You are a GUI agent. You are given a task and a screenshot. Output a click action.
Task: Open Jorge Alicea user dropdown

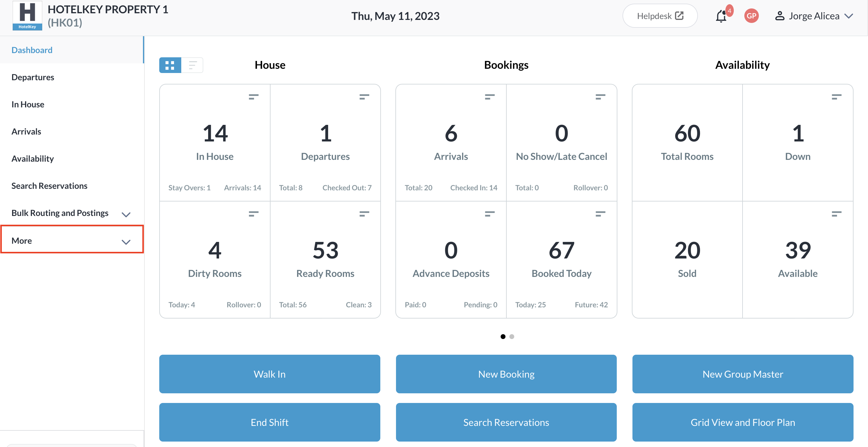pos(814,16)
